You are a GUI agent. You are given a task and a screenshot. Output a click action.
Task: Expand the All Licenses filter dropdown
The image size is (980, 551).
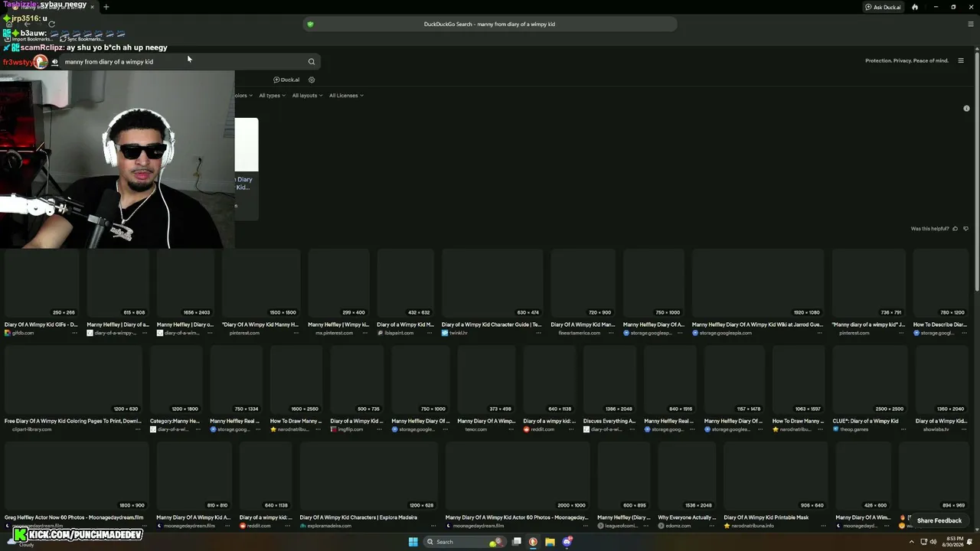coord(346,96)
